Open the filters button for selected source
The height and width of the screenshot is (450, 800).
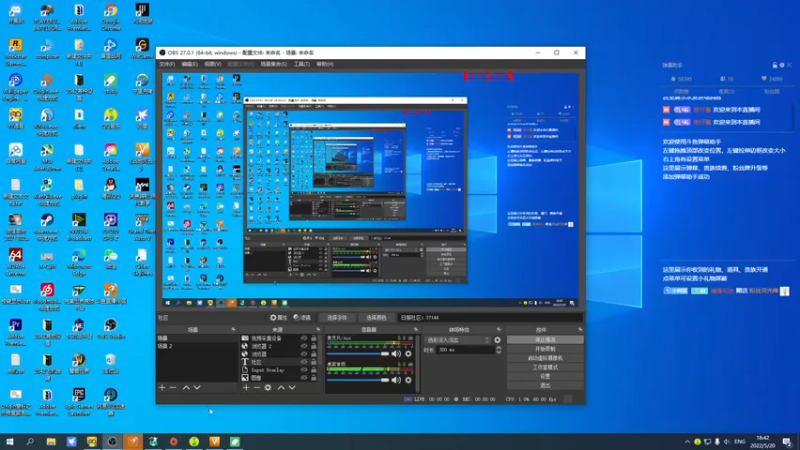[302, 317]
